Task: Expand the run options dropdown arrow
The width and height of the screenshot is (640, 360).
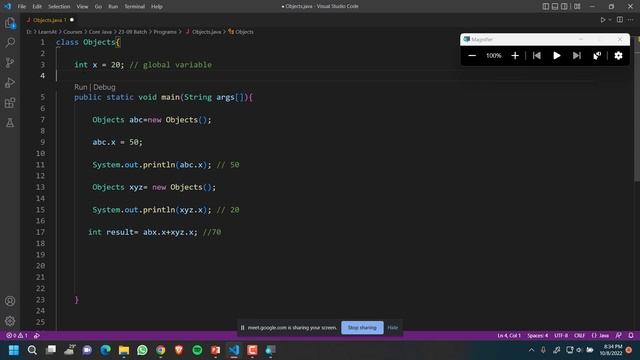Action: 610,20
